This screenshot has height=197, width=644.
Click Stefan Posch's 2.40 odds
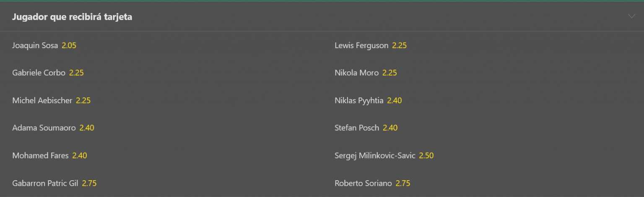(x=390, y=128)
